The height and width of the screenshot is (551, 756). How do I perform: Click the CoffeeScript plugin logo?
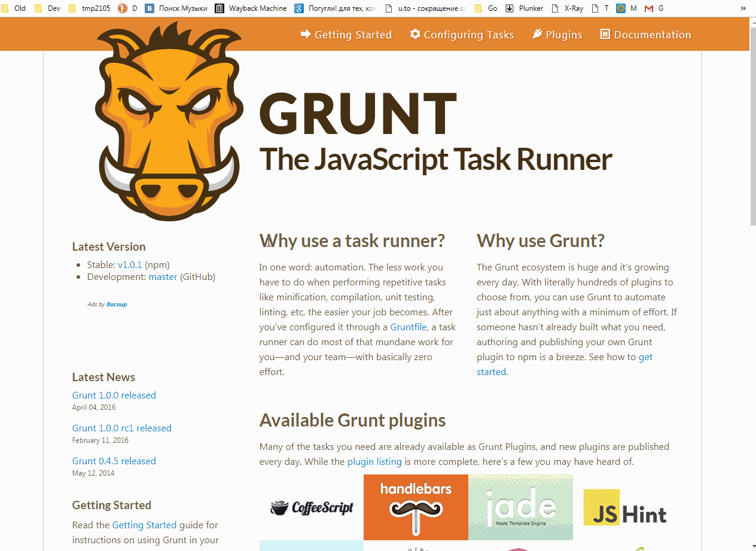[x=312, y=507]
